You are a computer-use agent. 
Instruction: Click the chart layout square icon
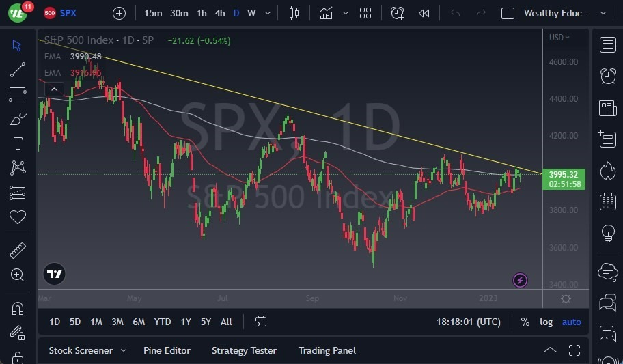pyautogui.click(x=508, y=14)
